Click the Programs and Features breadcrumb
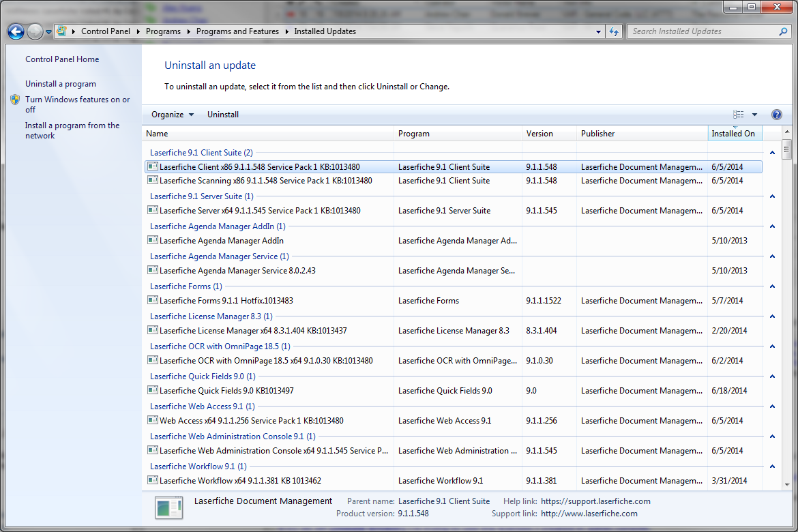 [237, 31]
